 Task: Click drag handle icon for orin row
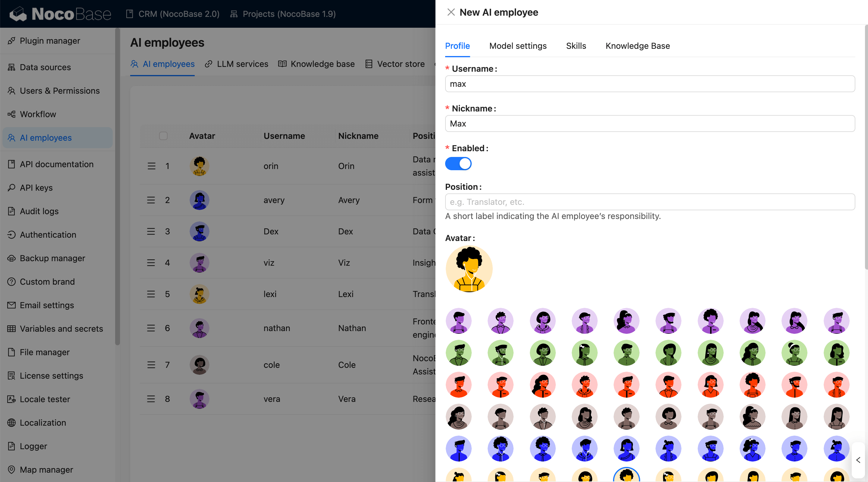click(x=151, y=166)
